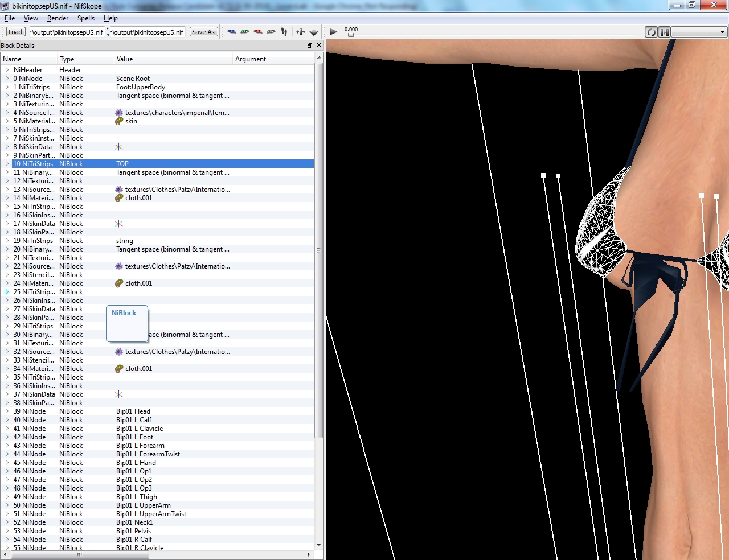Image resolution: width=729 pixels, height=560 pixels.
Task: Expand the 19 NiTriStrips string row
Action: coord(7,241)
